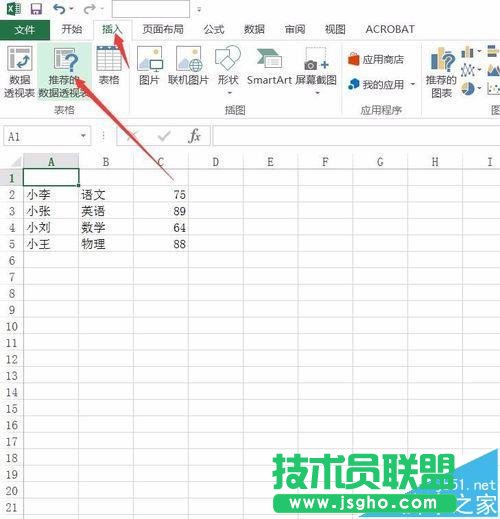Insert a 数据透视表 PivotTable
Screen dimensions: 500x519
pyautogui.click(x=19, y=72)
